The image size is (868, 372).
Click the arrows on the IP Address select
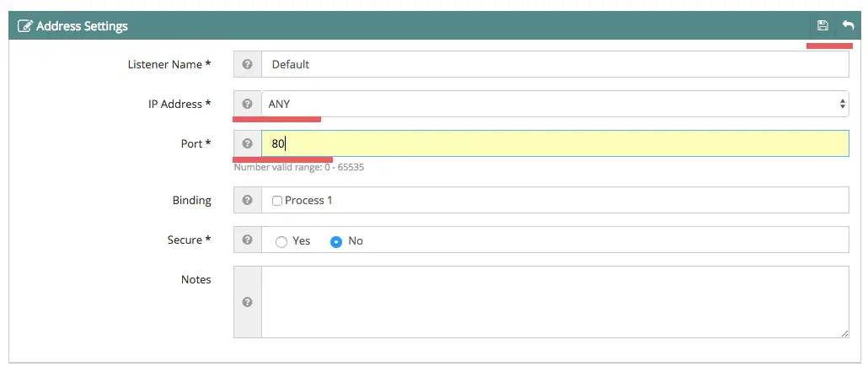point(843,104)
